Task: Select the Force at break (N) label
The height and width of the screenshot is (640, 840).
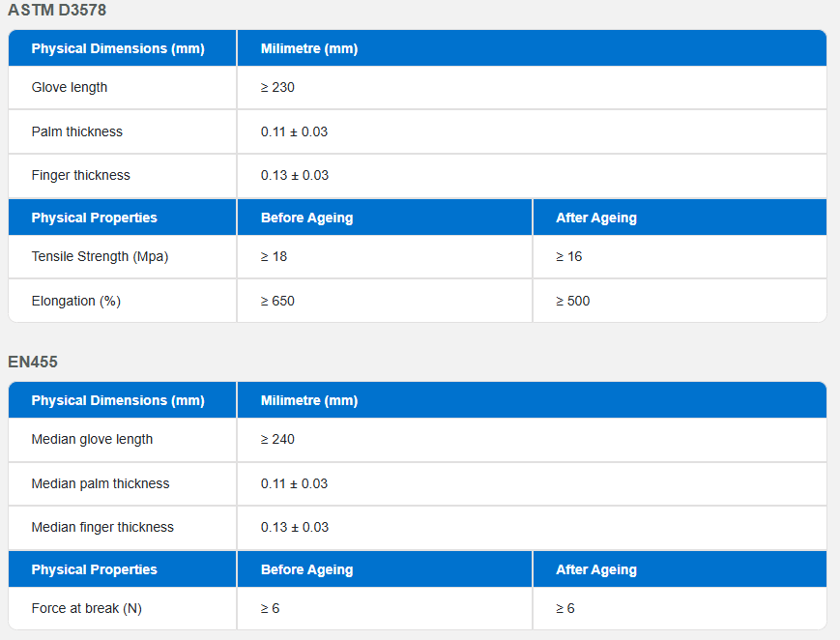Action: tap(86, 609)
